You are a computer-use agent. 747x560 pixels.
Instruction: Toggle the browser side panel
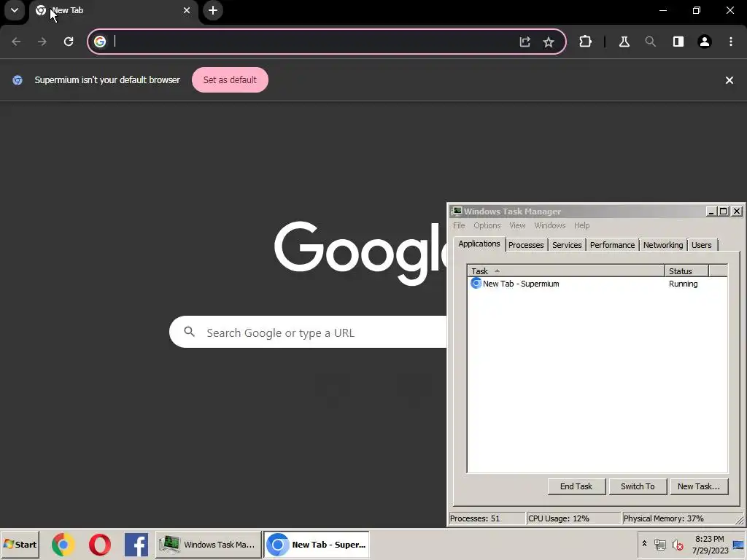tap(678, 42)
